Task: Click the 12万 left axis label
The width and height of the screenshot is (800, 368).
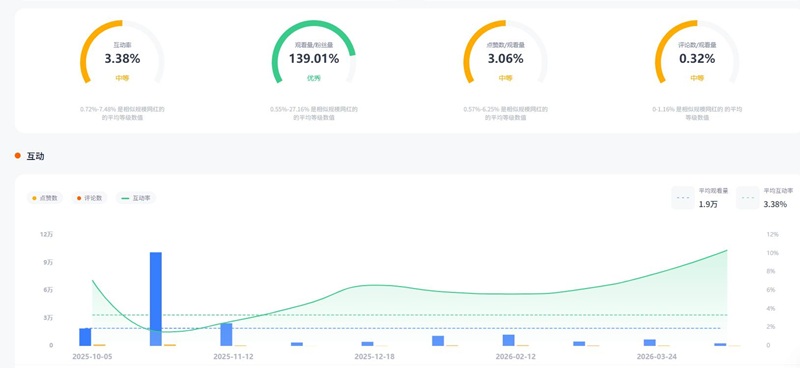Action: coord(46,234)
